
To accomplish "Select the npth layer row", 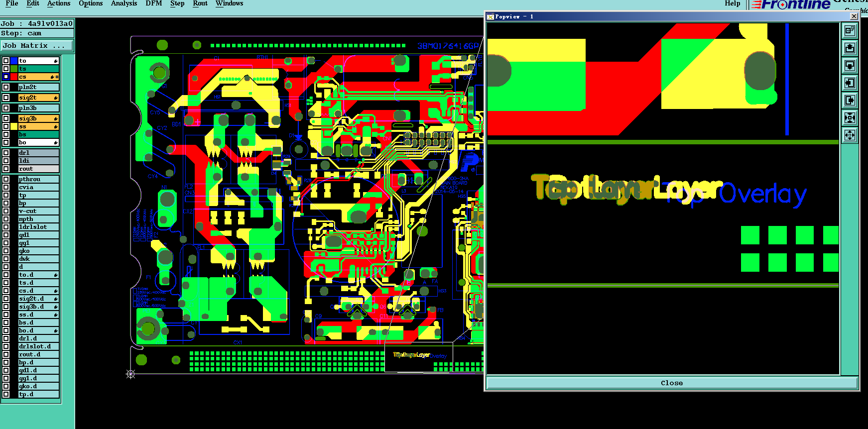I will [x=39, y=219].
